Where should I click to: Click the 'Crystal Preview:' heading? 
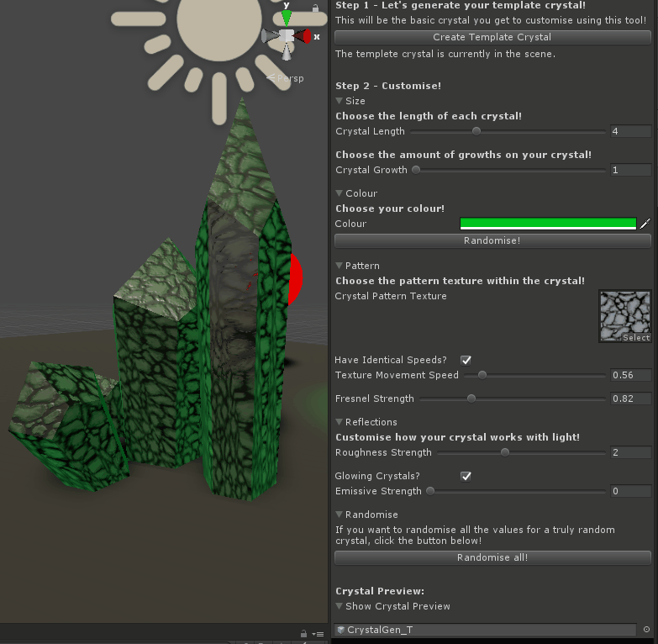[380, 591]
